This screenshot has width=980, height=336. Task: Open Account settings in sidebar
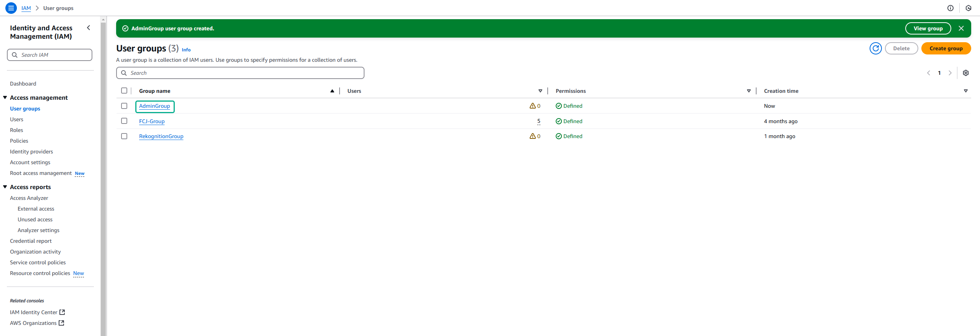[x=30, y=162]
